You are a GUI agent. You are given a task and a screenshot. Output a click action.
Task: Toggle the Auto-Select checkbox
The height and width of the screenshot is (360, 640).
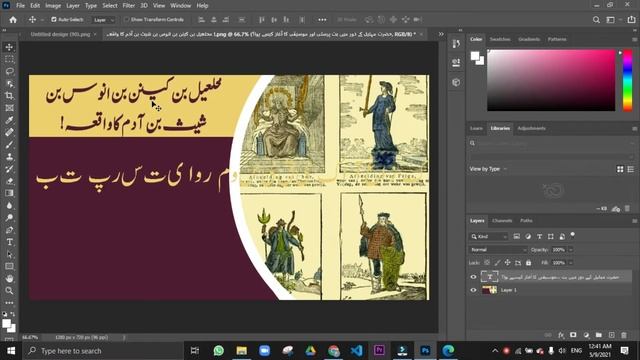[53, 20]
